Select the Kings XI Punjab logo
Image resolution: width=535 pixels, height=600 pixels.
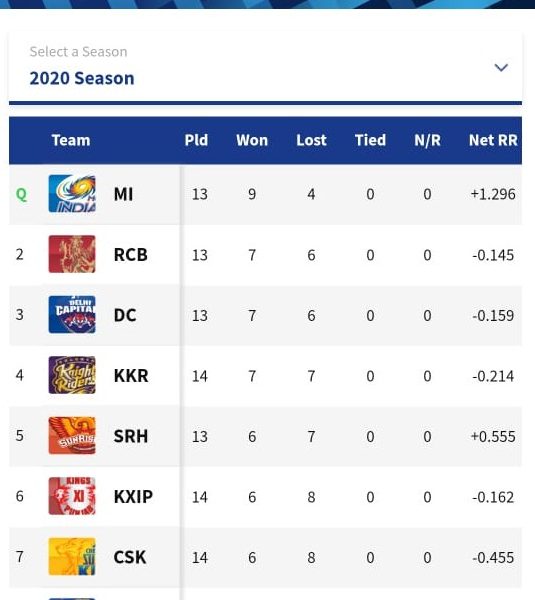tap(72, 496)
